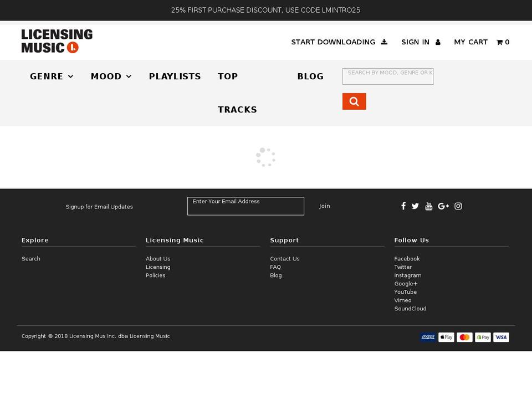Open YouTube text link under Follow Us

[406, 292]
